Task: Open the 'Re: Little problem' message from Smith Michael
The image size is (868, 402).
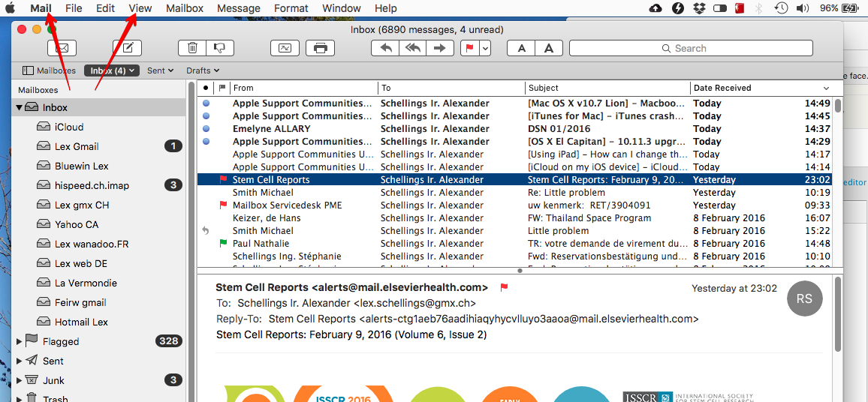Action: click(x=516, y=193)
